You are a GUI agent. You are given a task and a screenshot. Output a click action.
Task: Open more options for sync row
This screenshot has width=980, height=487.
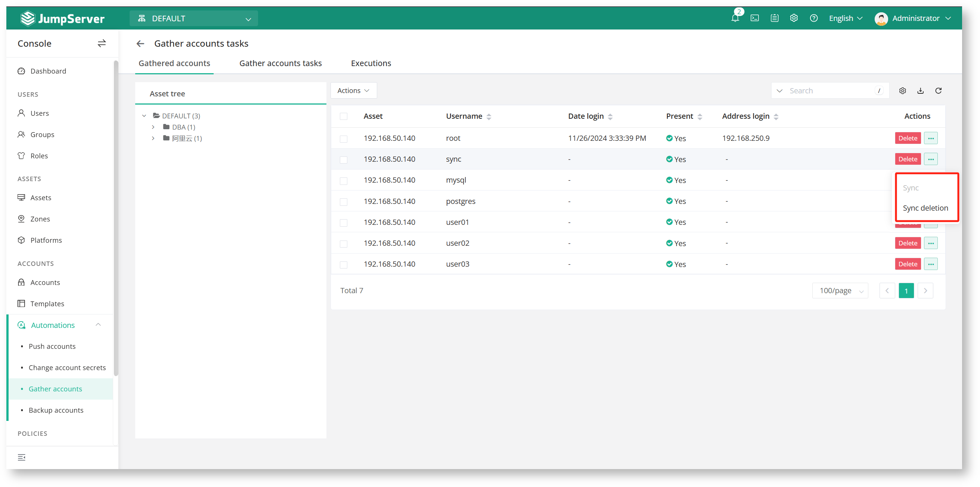(931, 159)
